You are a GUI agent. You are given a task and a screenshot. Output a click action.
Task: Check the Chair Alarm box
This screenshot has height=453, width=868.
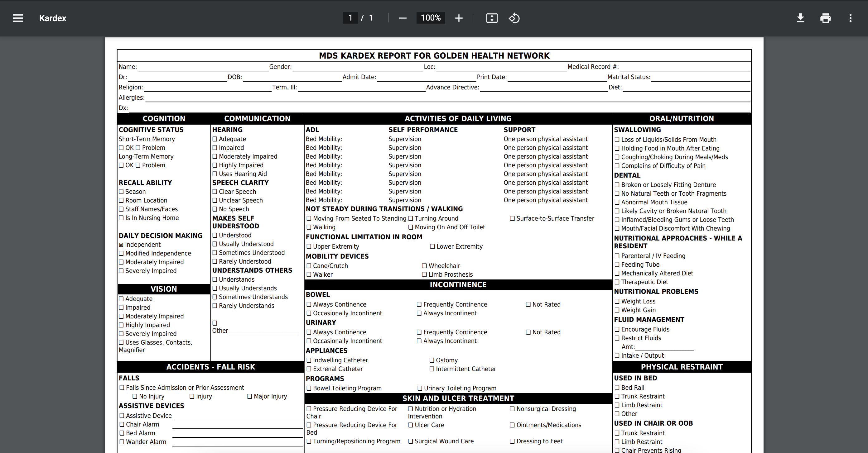[x=122, y=425]
